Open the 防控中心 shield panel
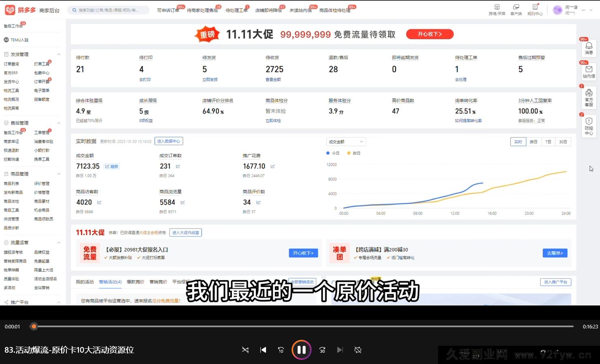 589,125
